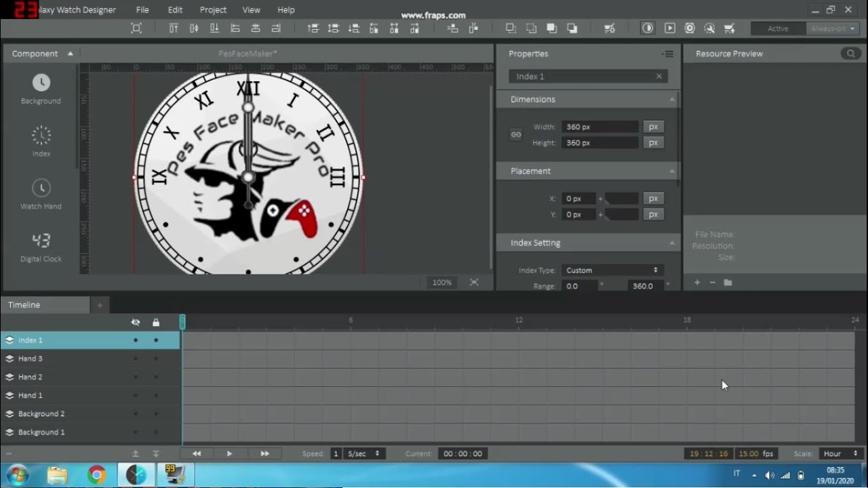Toggle visibility of Hand 3 layer
Screen dimensions: 868x488
pos(136,359)
